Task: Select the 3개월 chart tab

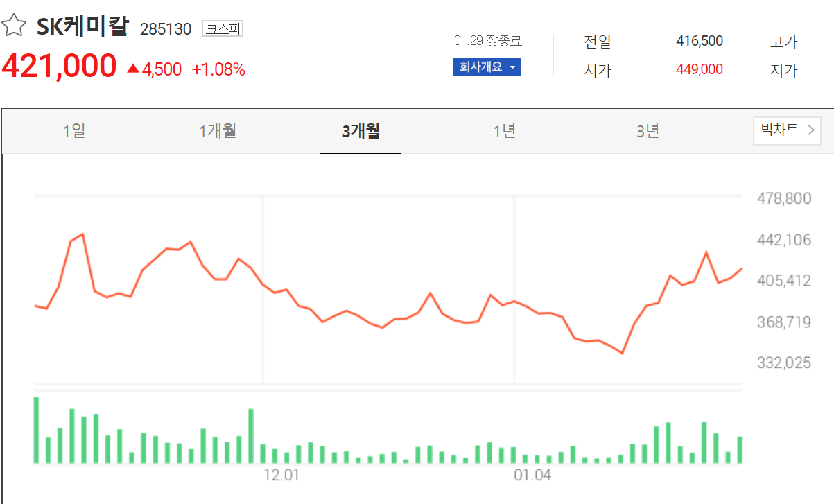Action: [360, 131]
